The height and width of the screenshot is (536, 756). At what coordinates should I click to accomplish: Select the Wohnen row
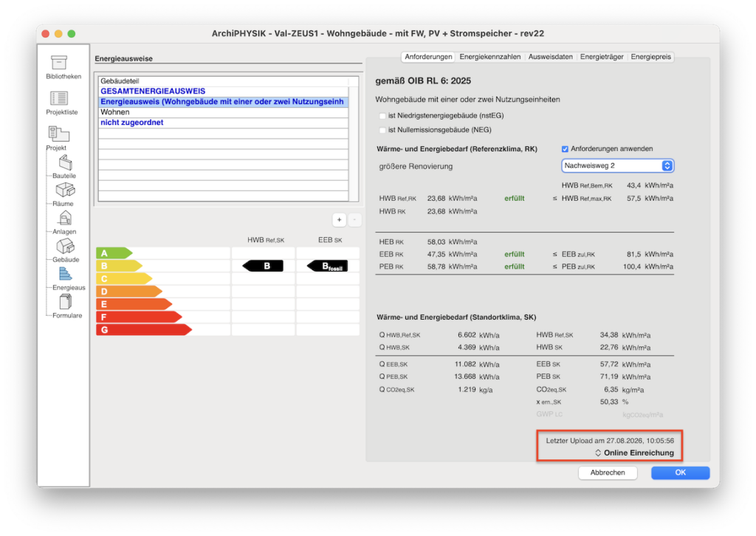tap(223, 111)
